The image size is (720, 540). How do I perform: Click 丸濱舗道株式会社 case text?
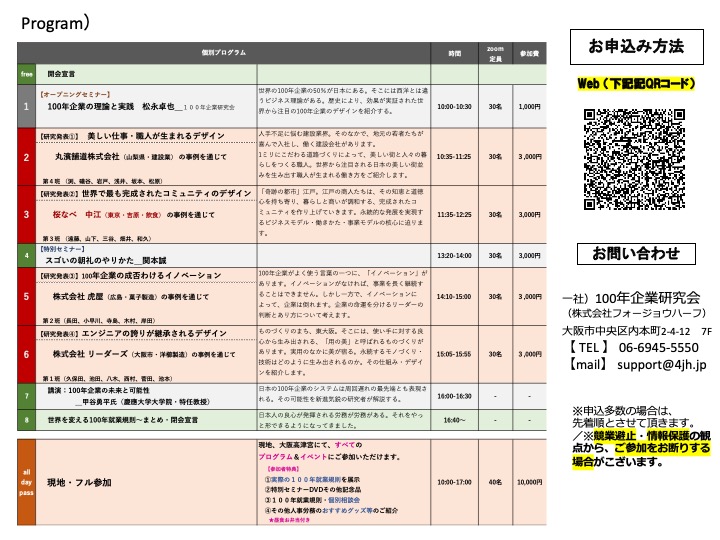pyautogui.click(x=141, y=157)
